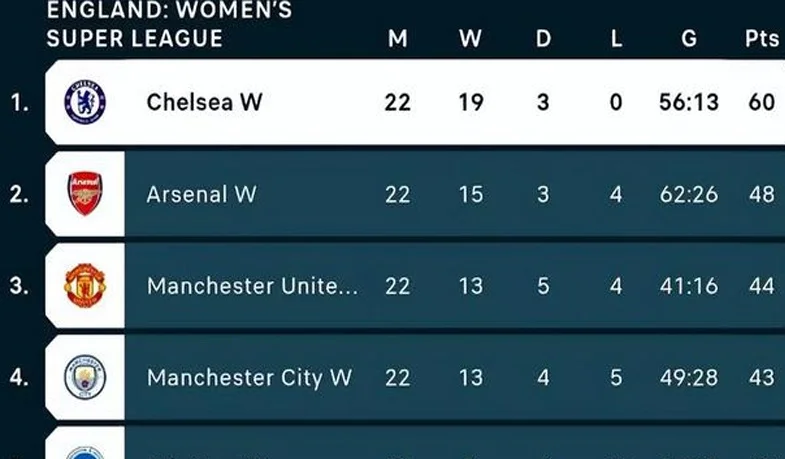Click the M matches column header
The width and height of the screenshot is (785, 459).
pos(398,39)
